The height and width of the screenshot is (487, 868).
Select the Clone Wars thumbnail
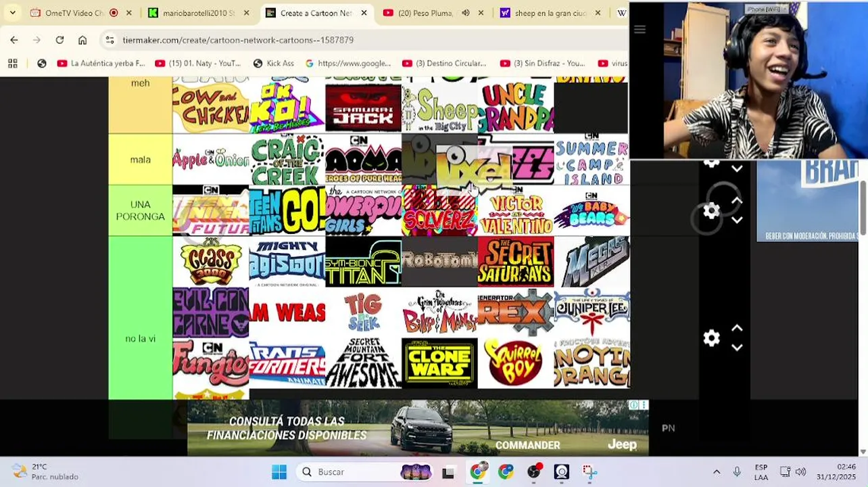click(439, 363)
